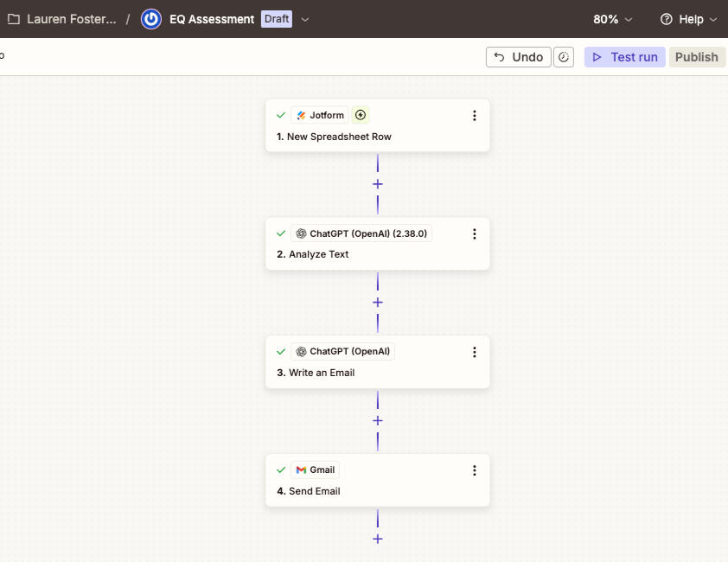Click the Zap power icon beside EQ Assessment
This screenshot has width=728, height=562.
click(x=151, y=19)
